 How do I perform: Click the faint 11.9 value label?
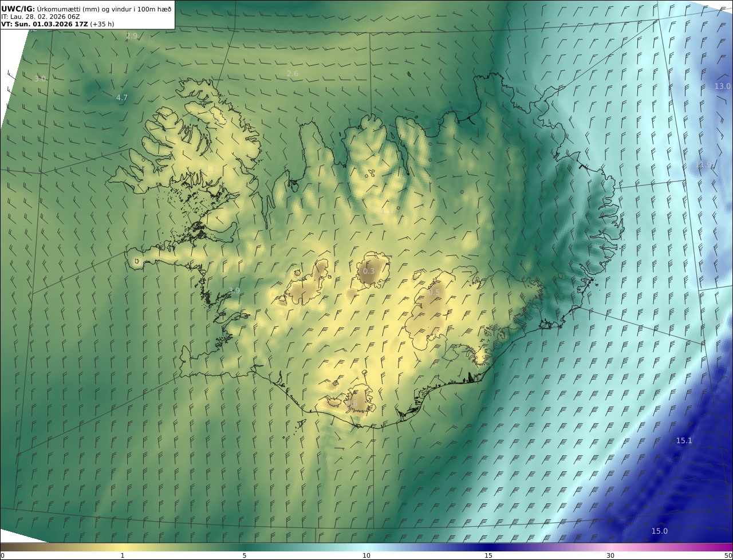point(703,164)
